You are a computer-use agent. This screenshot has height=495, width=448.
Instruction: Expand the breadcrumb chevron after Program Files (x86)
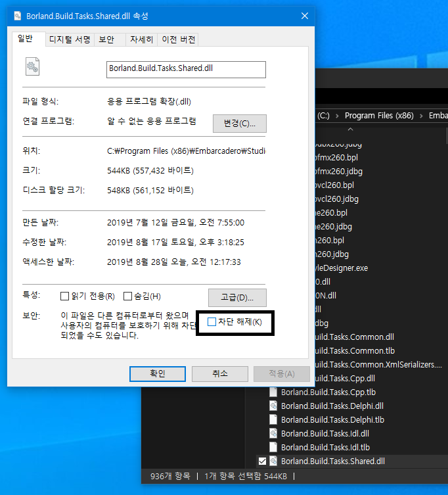(x=421, y=115)
